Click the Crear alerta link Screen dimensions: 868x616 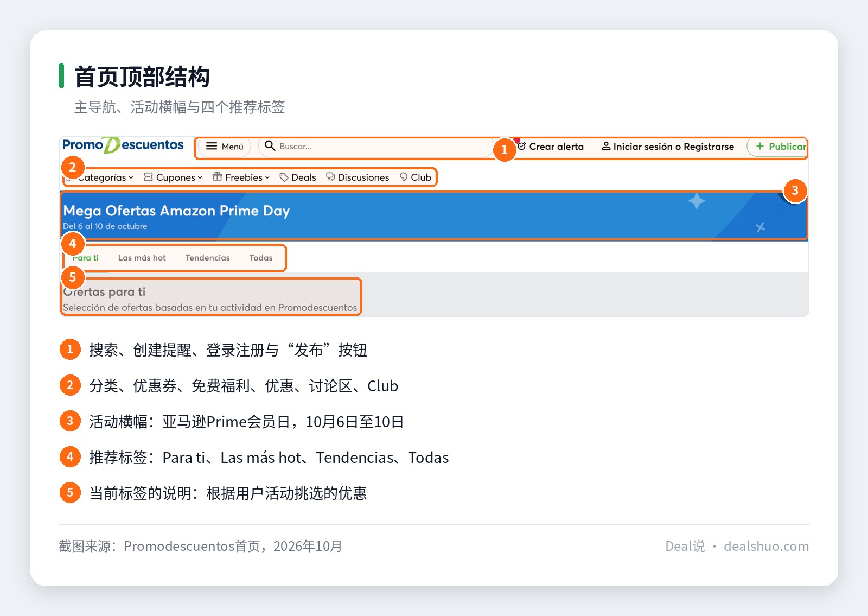pyautogui.click(x=551, y=147)
